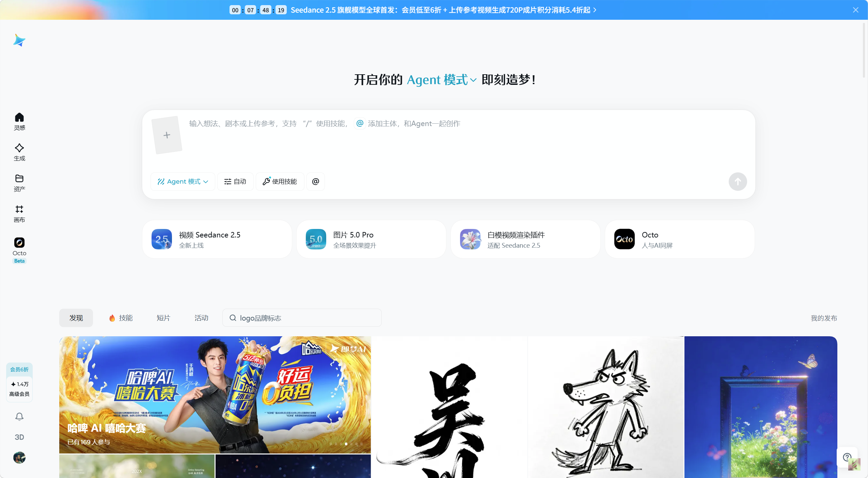The width and height of the screenshot is (868, 478).
Task: Open the notifications bell
Action: click(x=19, y=416)
